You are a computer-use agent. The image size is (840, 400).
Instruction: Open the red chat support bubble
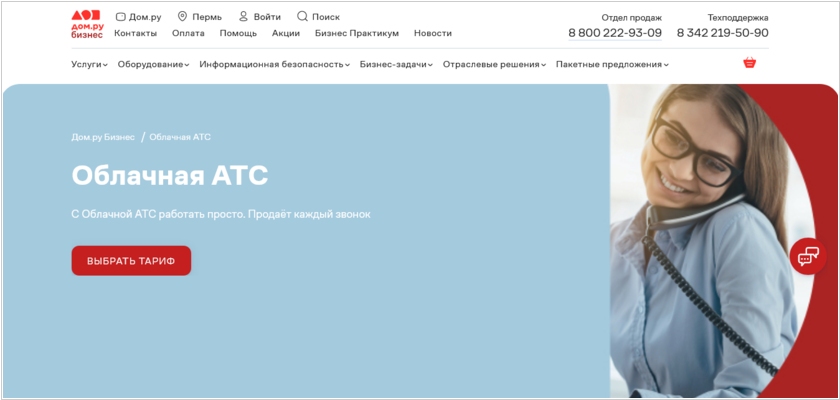pyautogui.click(x=808, y=256)
